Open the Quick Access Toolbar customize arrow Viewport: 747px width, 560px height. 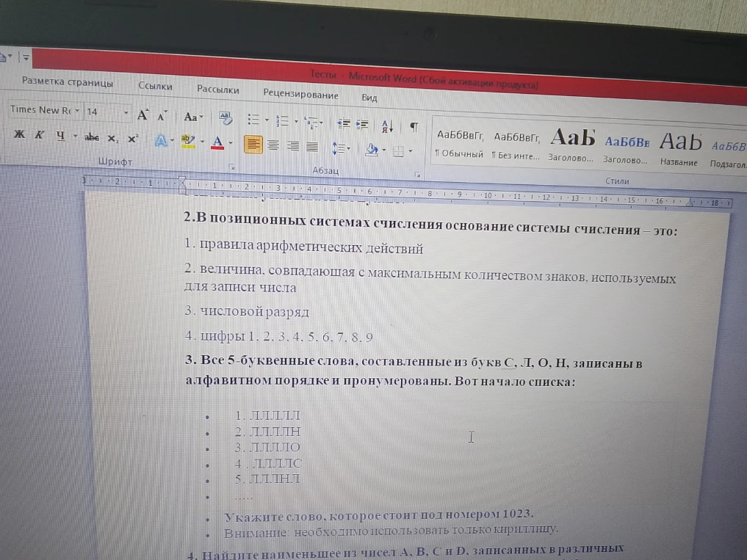click(x=26, y=58)
